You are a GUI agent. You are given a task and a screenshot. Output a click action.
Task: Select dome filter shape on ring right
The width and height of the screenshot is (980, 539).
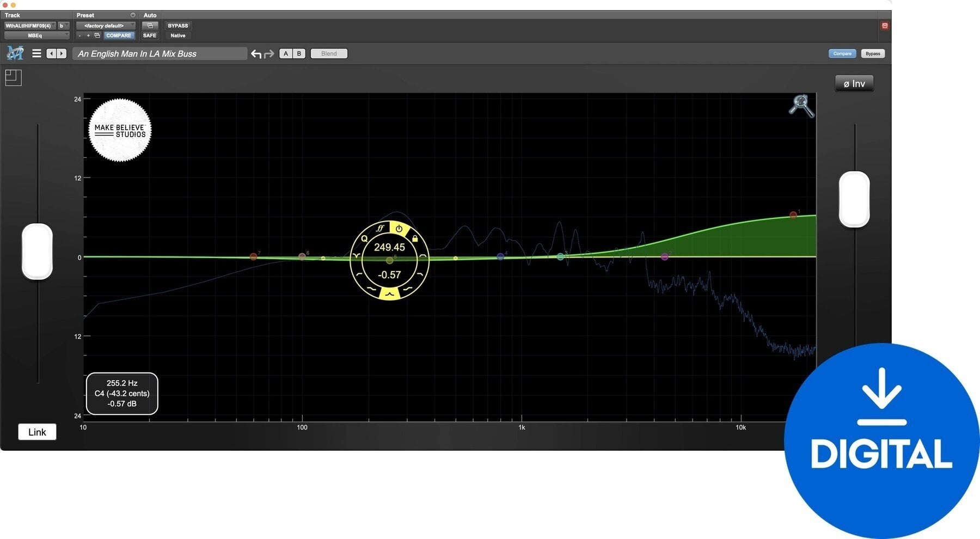click(x=423, y=255)
